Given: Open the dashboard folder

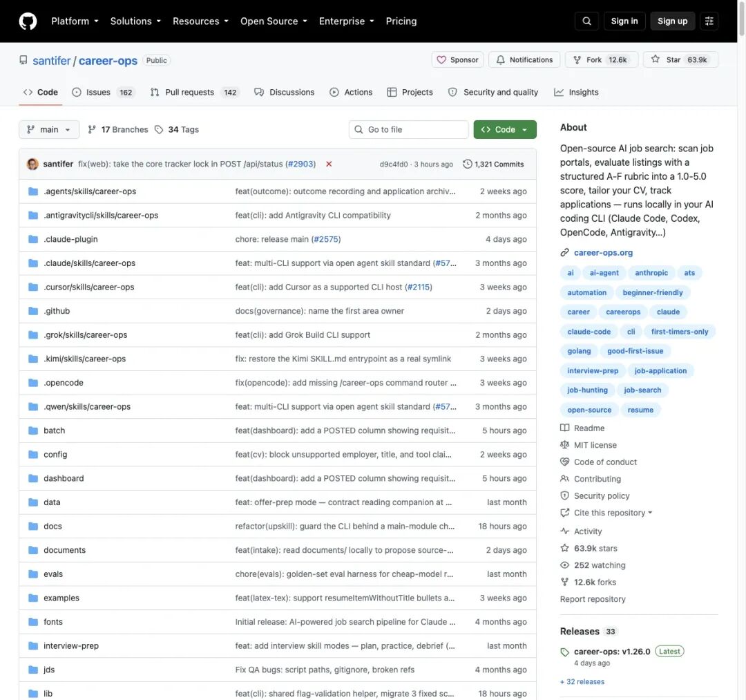Looking at the screenshot, I should coord(64,478).
